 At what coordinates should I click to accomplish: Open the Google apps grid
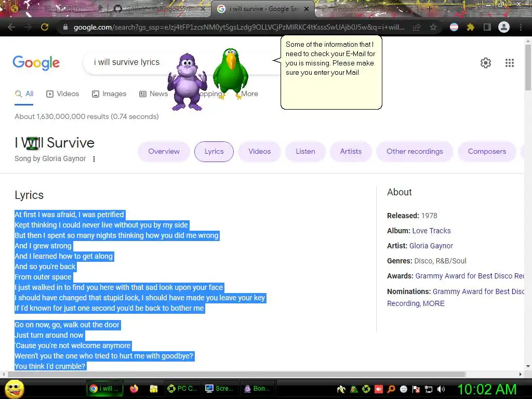click(509, 63)
